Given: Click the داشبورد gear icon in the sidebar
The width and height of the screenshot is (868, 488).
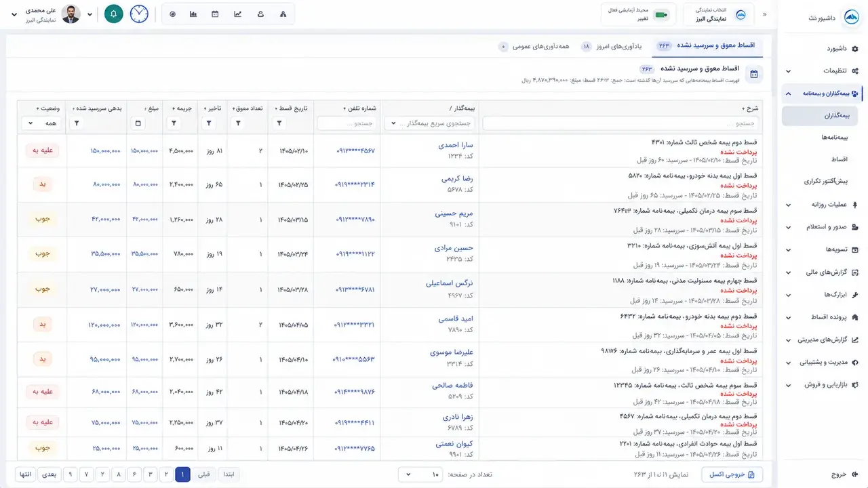Looking at the screenshot, I should 854,49.
